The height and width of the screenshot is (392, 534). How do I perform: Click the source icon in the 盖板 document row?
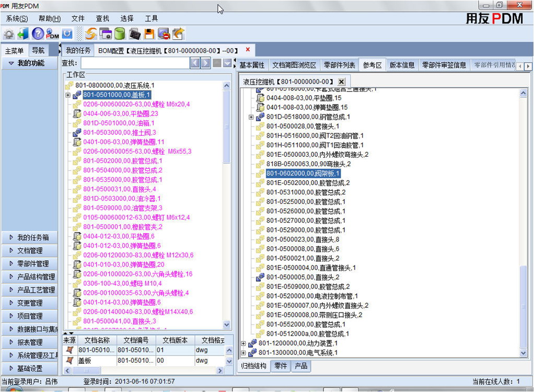pyautogui.click(x=70, y=360)
